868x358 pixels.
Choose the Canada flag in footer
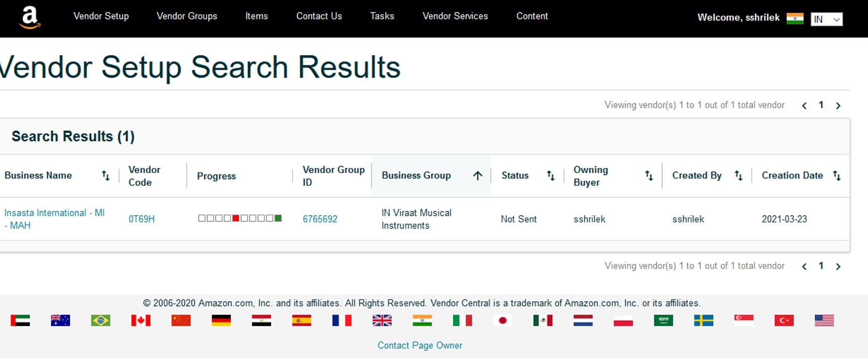(x=141, y=320)
